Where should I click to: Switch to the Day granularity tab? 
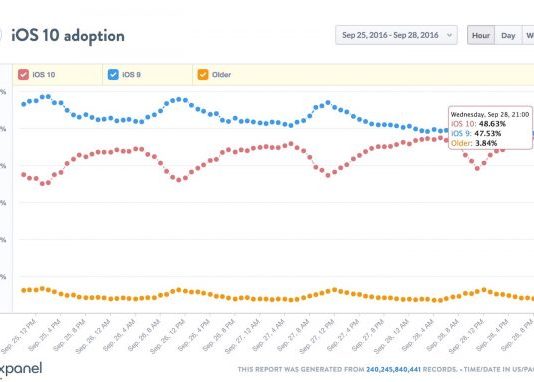tap(508, 35)
